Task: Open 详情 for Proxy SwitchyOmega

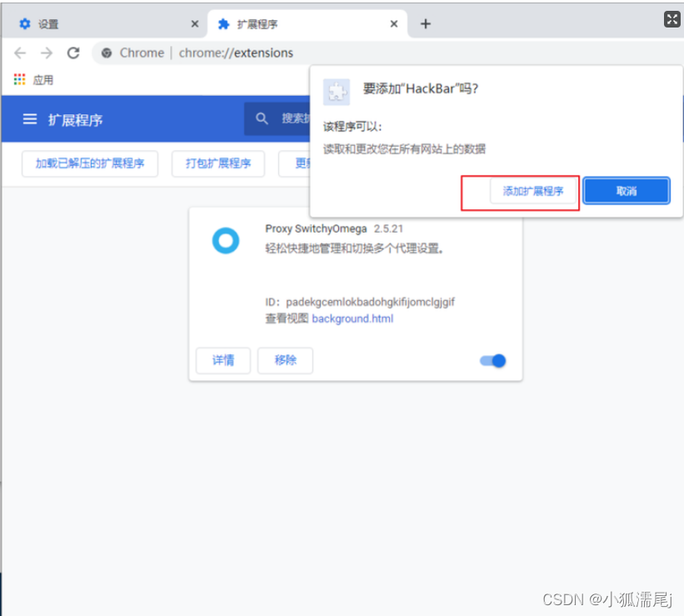Action: (x=223, y=360)
